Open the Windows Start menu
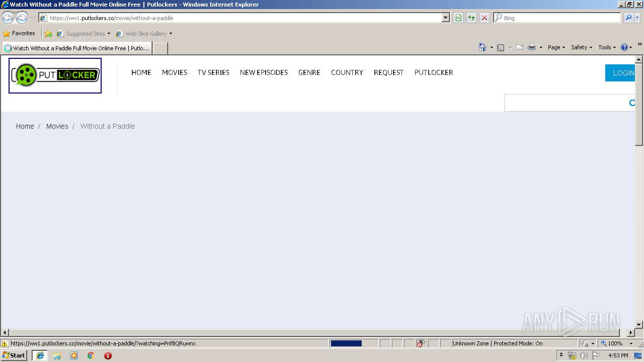Viewport: 644px width, 362px height. tap(14, 355)
